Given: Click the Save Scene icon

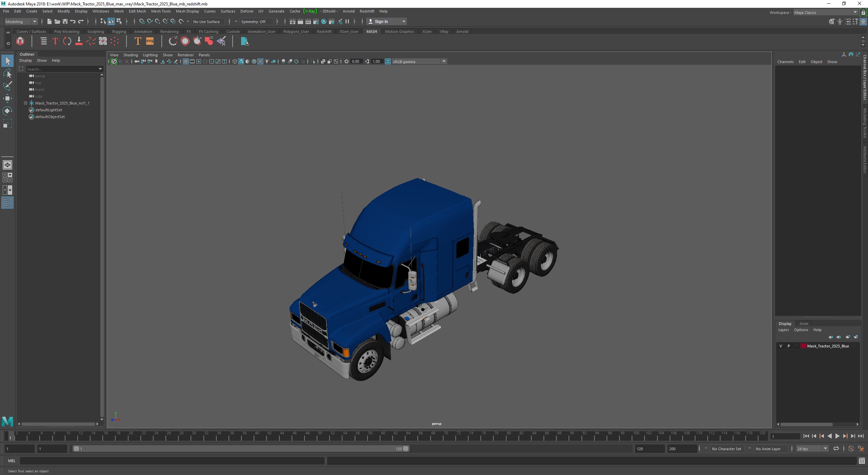Looking at the screenshot, I should coord(65,21).
